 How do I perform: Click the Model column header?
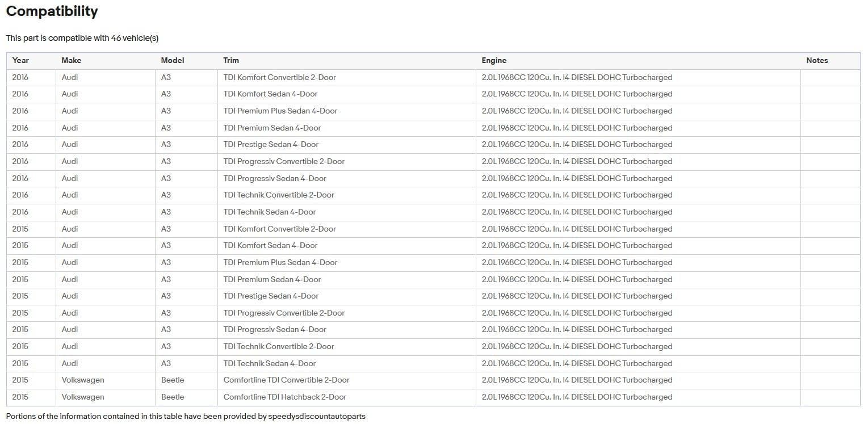[x=173, y=60]
